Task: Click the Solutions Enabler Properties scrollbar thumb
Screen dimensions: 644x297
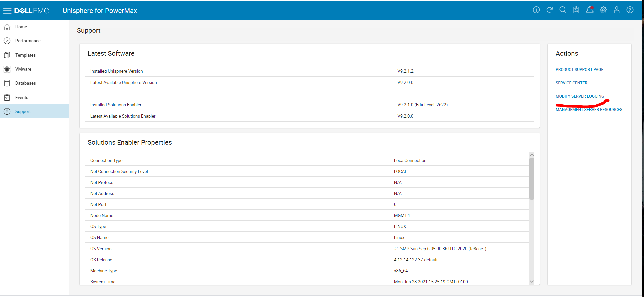Action: [x=532, y=178]
